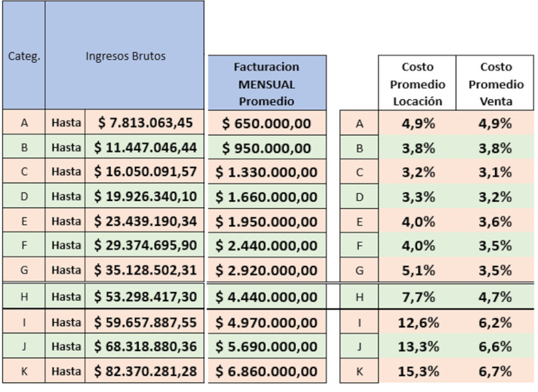Select the Ingresos Brutos header cell

point(125,56)
